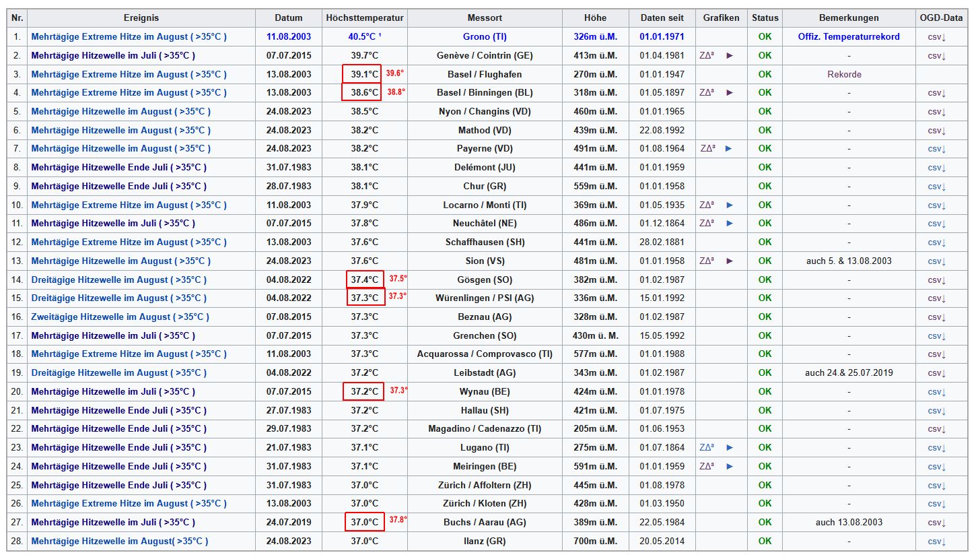Open event link in row 1, Grono

tap(129, 36)
